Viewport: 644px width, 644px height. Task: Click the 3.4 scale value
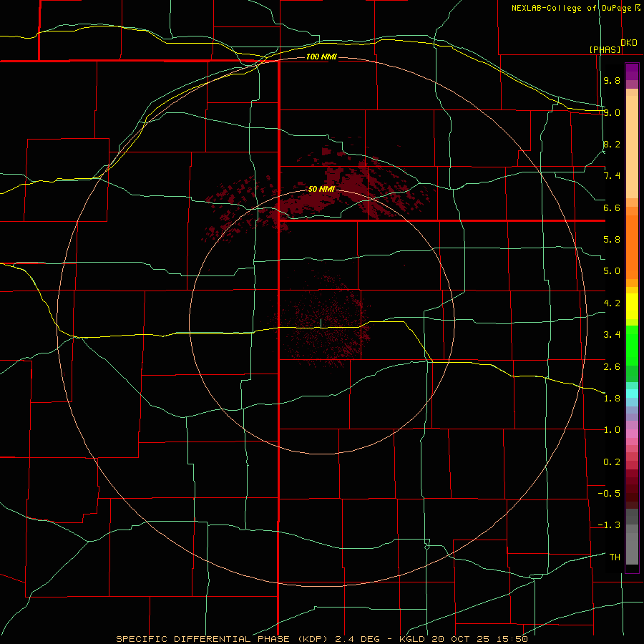612,335
